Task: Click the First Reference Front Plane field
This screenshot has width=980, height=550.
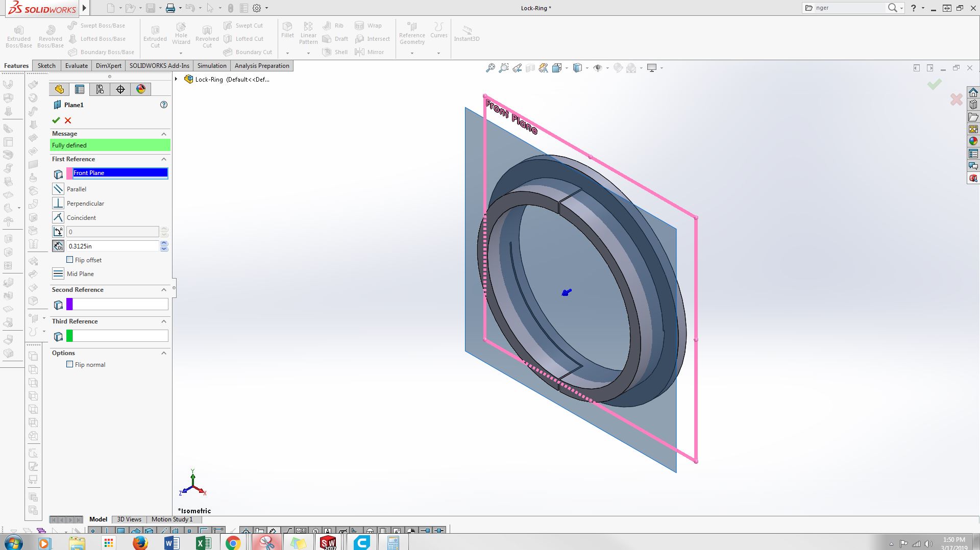Action: 120,173
